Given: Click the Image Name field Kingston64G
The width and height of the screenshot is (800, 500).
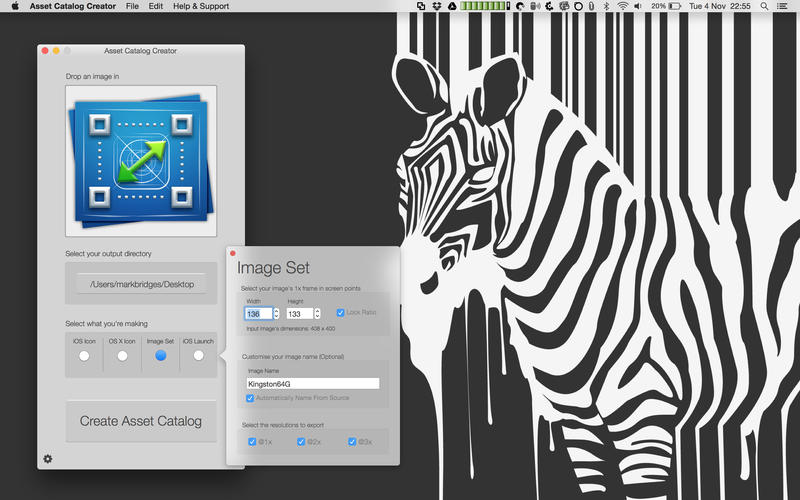Looking at the screenshot, I should pos(313,383).
